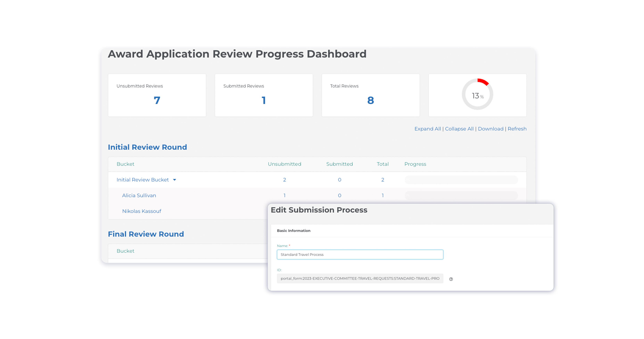This screenshot has width=644, height=339.
Task: Click the help icon beside the ID field
Action: [x=451, y=279]
